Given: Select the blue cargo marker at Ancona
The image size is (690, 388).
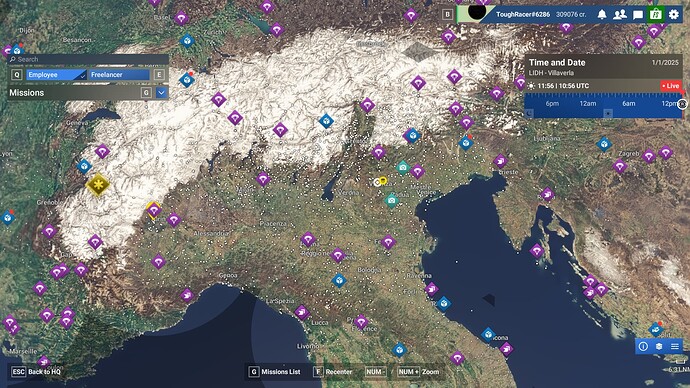Looking at the screenshot, I should pos(488,335).
